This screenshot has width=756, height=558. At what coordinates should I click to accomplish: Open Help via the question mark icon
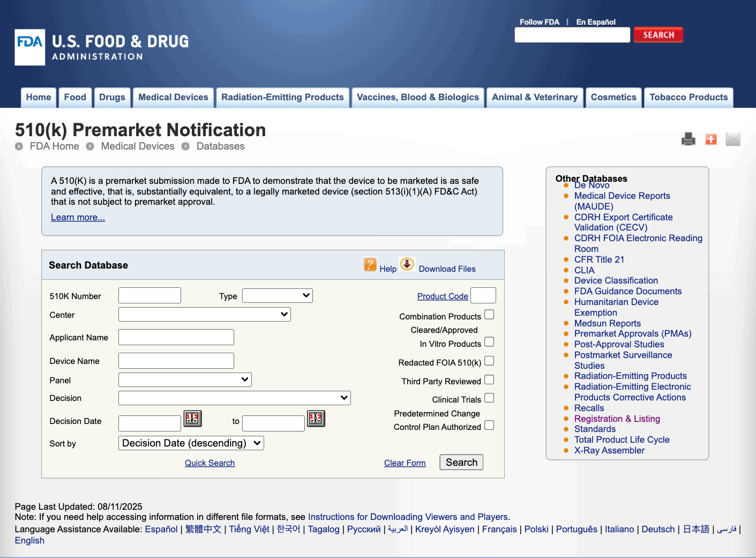coord(370,264)
